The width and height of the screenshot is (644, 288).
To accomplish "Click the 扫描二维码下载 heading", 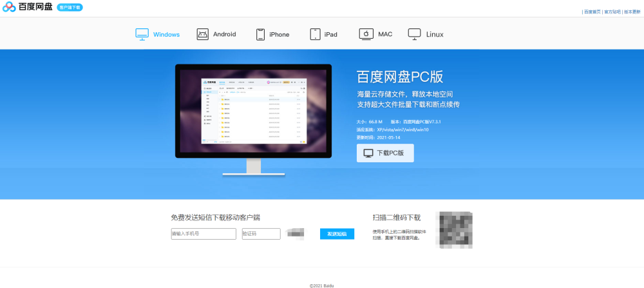I will tap(397, 218).
